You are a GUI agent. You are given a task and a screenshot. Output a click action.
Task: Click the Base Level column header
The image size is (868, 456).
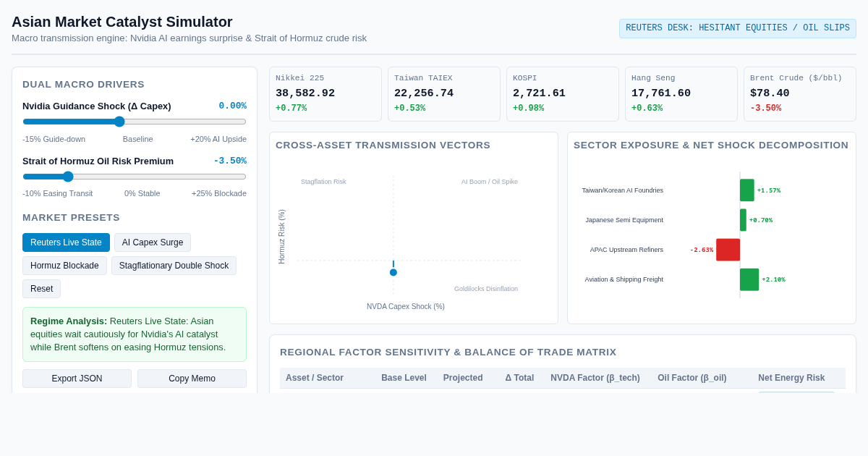[x=404, y=378]
